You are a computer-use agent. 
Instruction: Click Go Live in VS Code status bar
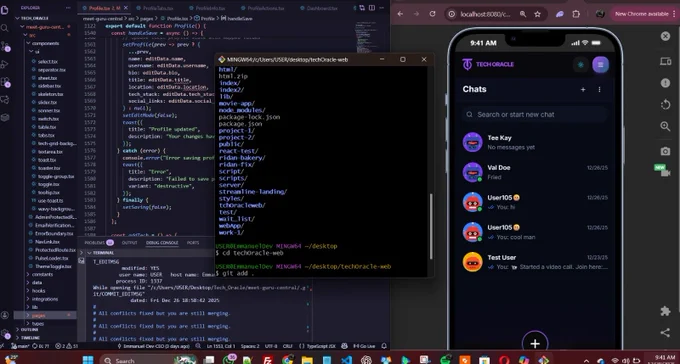(364, 346)
